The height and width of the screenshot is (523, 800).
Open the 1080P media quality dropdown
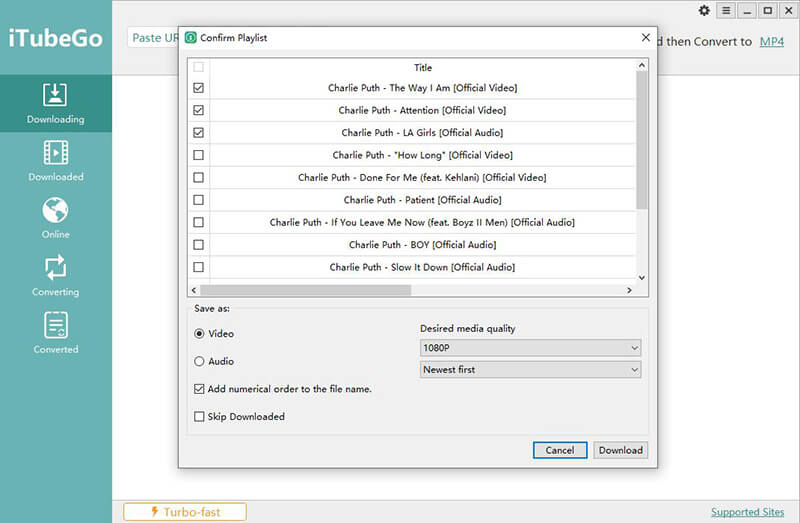(x=530, y=348)
